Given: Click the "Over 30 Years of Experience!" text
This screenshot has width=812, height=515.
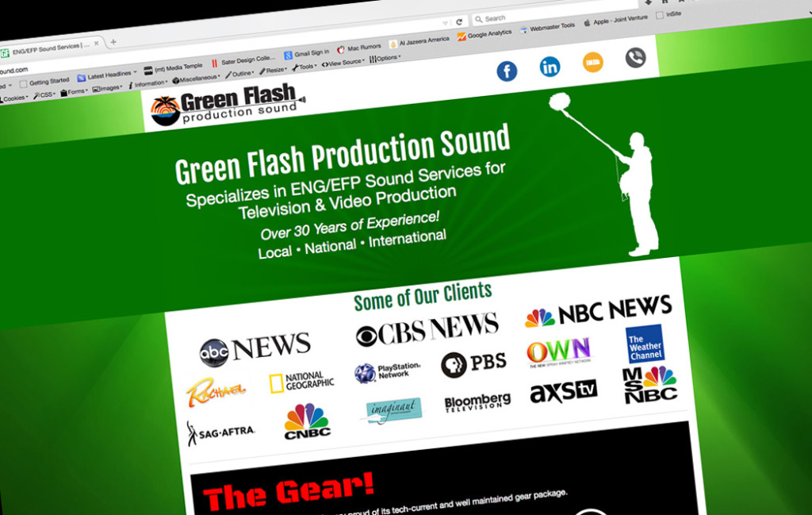Looking at the screenshot, I should 350,226.
